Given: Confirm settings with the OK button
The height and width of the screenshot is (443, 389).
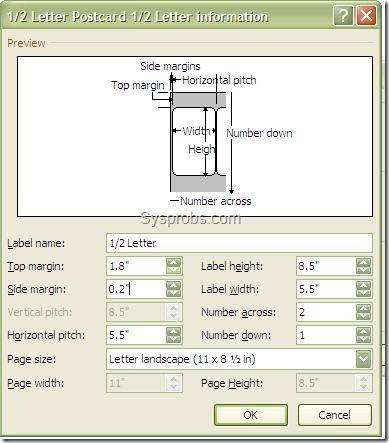Looking at the screenshot, I should click(251, 415).
